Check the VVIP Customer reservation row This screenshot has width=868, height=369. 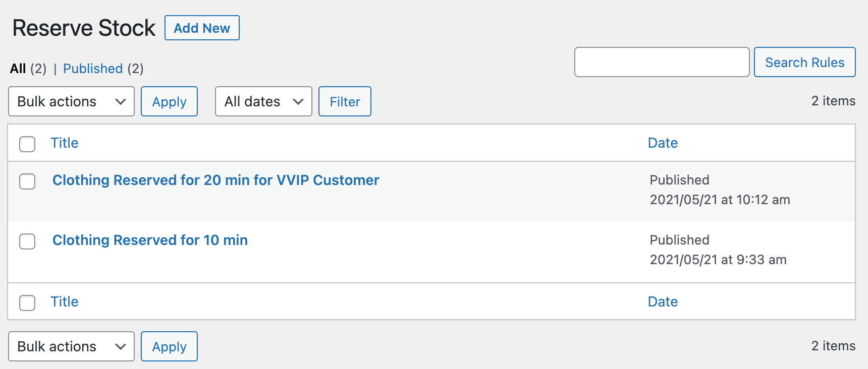[x=27, y=182]
